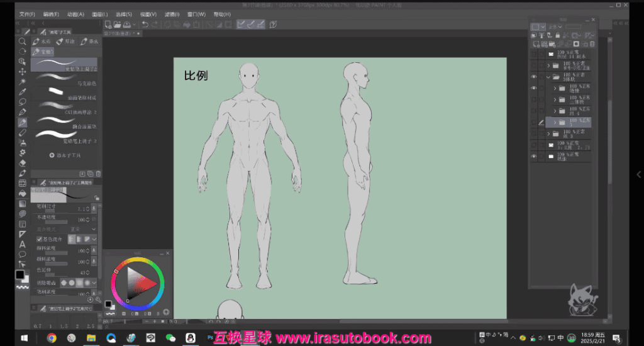
Task: Open the 图层(L) menu
Action: coord(99,14)
